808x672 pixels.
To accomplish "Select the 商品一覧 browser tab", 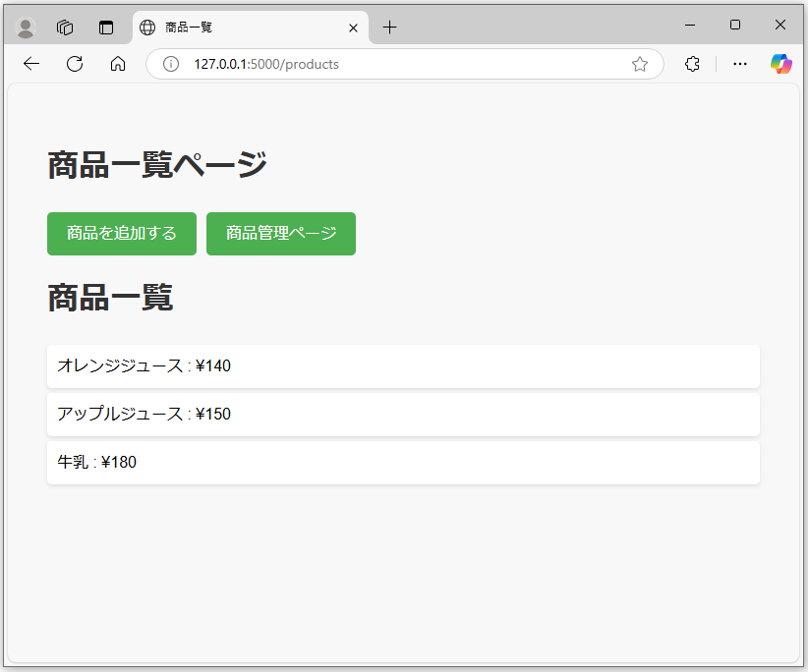I will (x=251, y=28).
